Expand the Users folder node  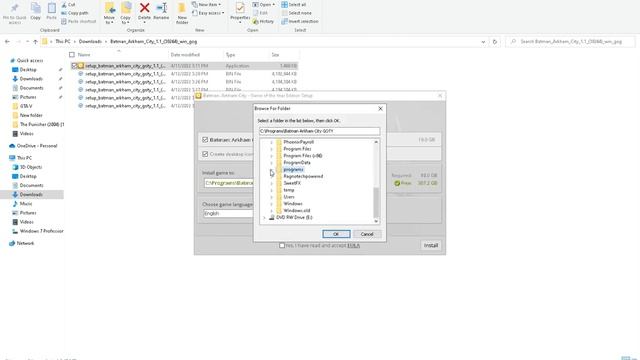[271, 197]
